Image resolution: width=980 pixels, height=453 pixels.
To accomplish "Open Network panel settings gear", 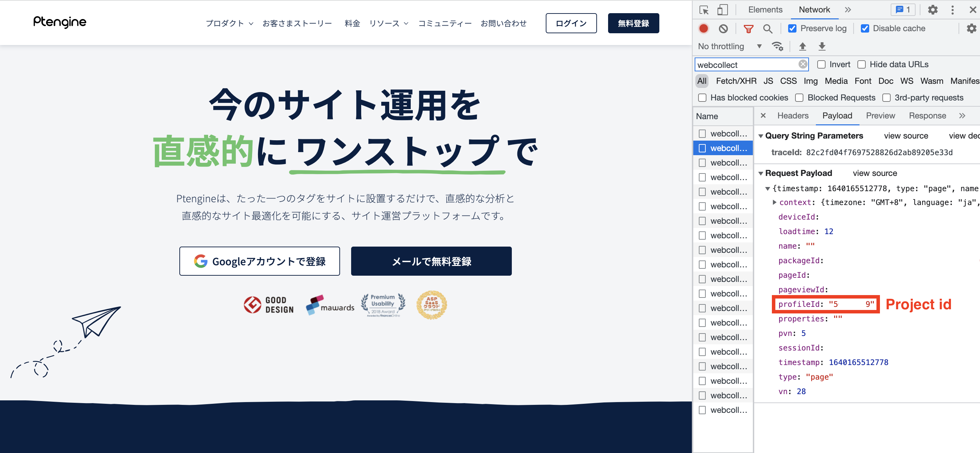I will 971,28.
